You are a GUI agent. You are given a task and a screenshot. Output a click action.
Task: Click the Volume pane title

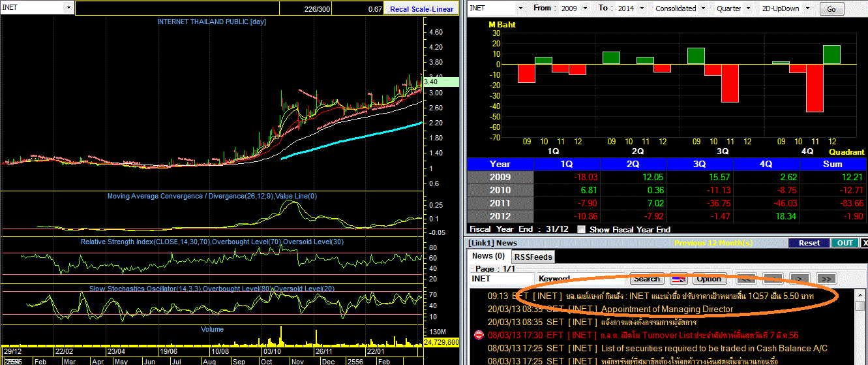click(x=212, y=329)
